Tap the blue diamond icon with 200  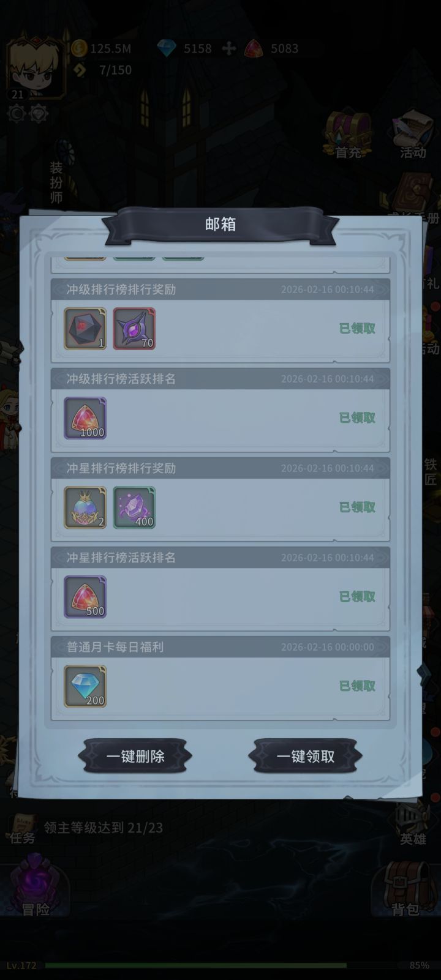85,686
